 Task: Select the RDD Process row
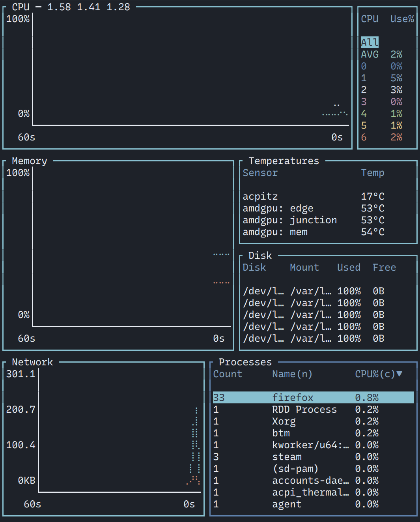314,409
